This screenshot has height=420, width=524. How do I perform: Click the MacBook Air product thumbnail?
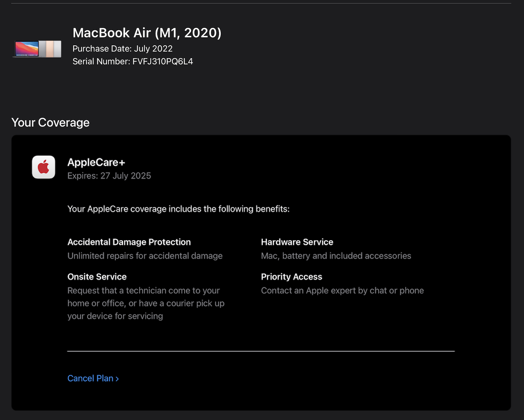click(37, 49)
